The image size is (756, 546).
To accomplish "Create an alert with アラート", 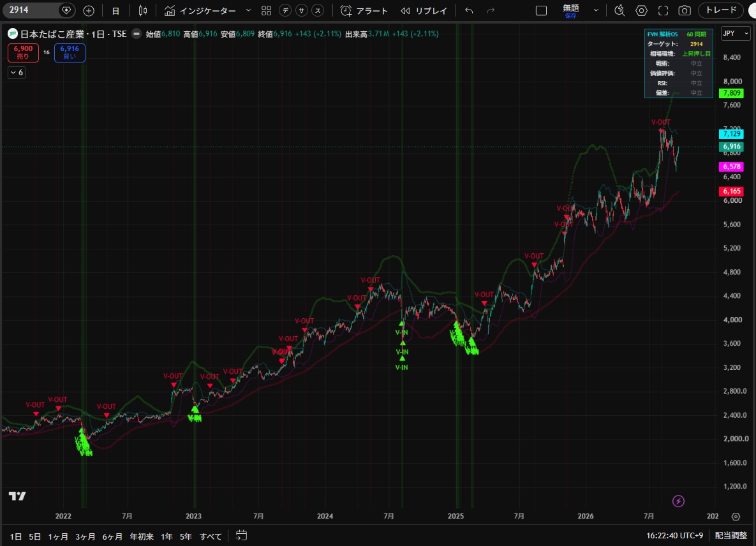I will [x=364, y=11].
